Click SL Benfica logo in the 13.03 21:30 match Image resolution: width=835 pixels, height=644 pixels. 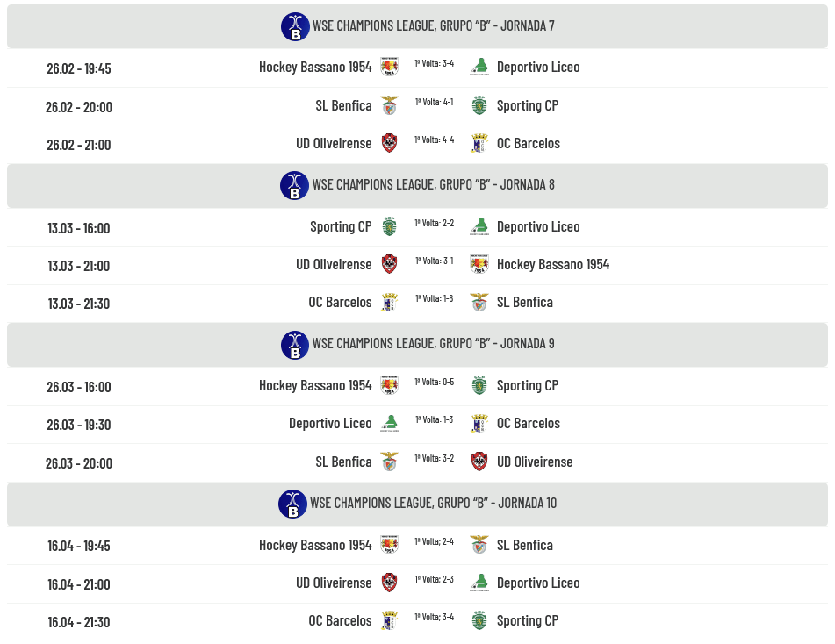pyautogui.click(x=479, y=303)
